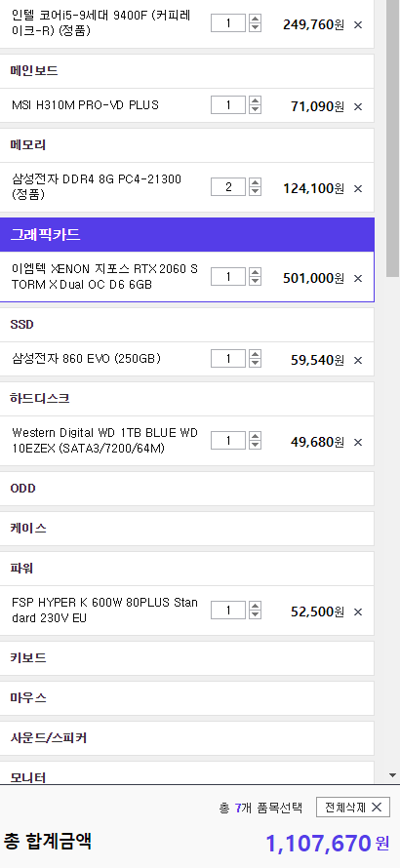Open the 케이스 category row
This screenshot has height=868, width=400.
click(x=187, y=528)
